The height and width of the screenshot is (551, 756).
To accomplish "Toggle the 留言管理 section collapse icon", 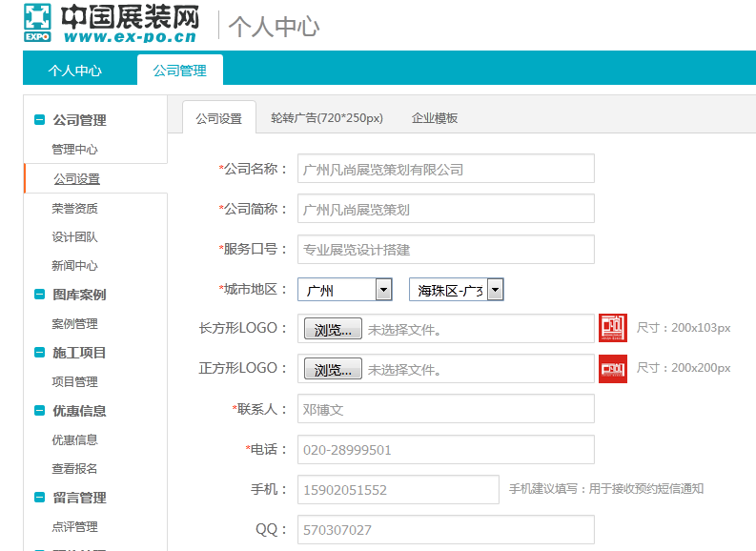I will tap(39, 498).
